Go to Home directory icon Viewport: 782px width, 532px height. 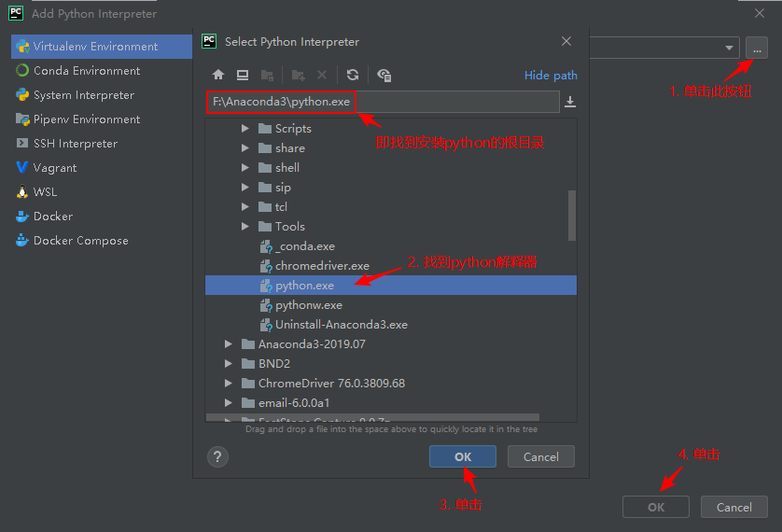pyautogui.click(x=218, y=75)
